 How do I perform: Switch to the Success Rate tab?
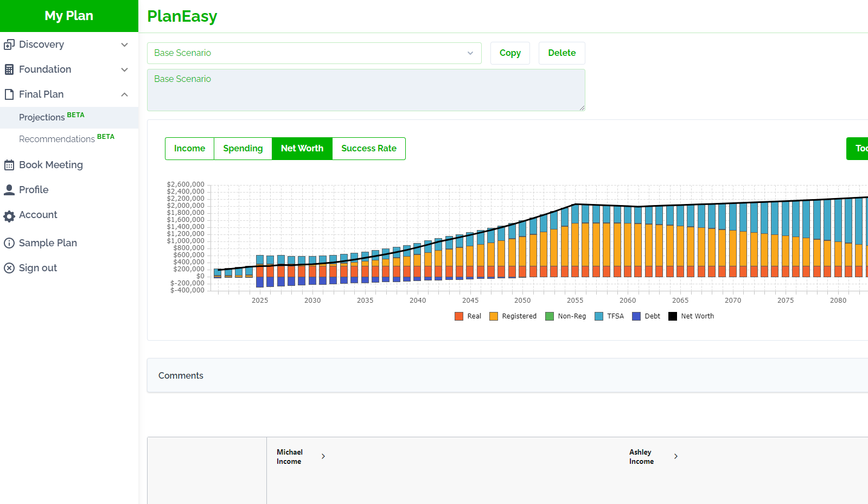[x=369, y=149]
